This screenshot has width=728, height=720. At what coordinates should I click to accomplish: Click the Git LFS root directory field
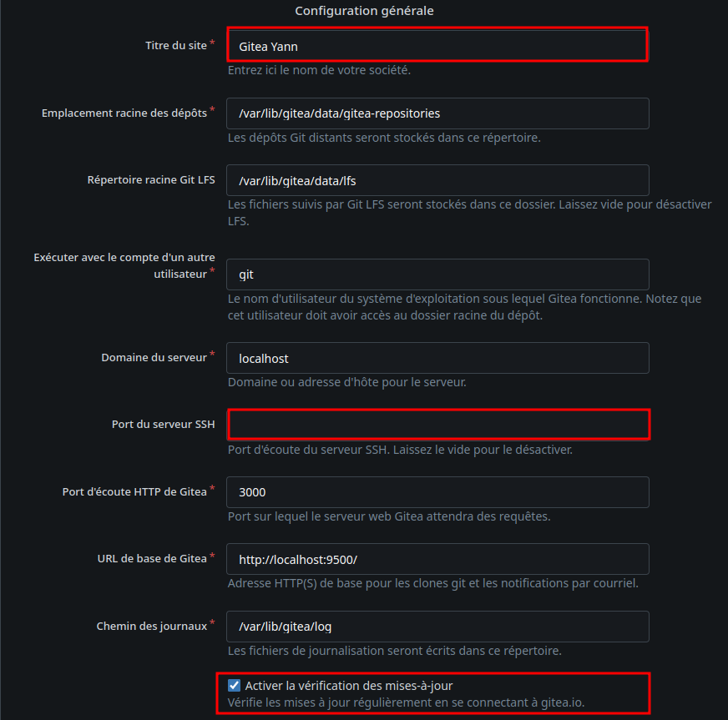click(x=437, y=180)
